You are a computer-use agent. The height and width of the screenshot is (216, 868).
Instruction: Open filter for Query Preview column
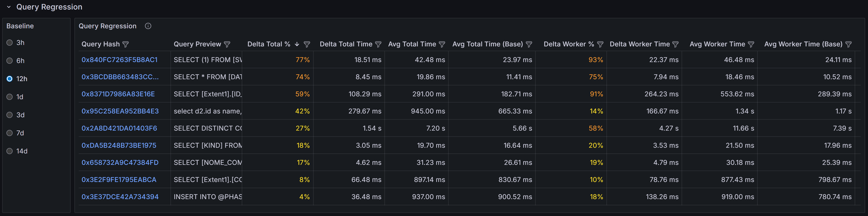(x=227, y=44)
